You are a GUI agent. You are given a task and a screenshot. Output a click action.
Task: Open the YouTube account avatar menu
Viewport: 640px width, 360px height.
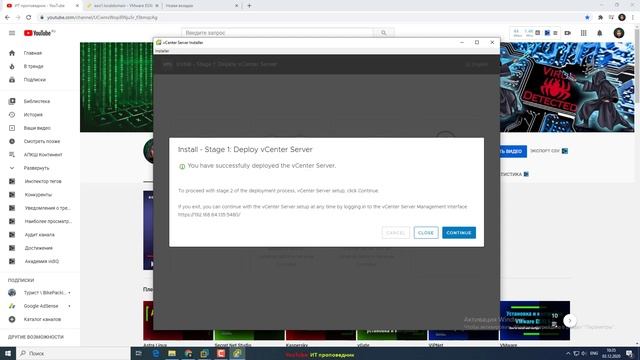coord(619,33)
